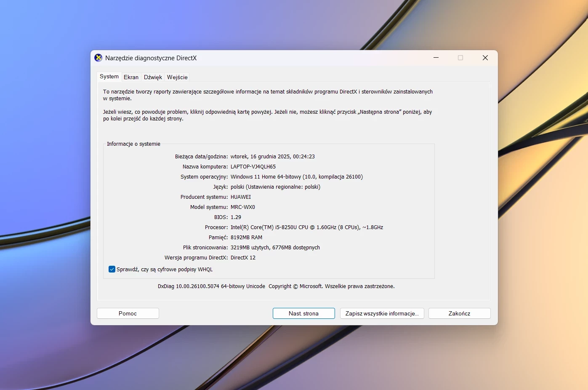
Task: Click the DxDiag version copyright footer text
Action: point(276,286)
